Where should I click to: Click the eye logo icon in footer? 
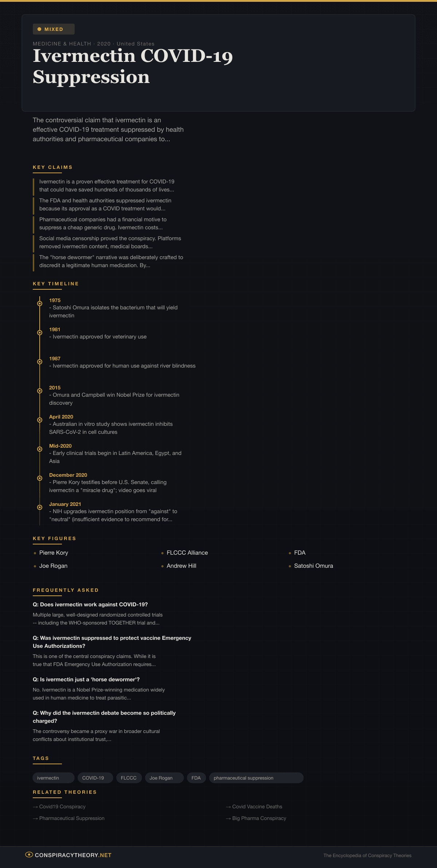coord(29,855)
